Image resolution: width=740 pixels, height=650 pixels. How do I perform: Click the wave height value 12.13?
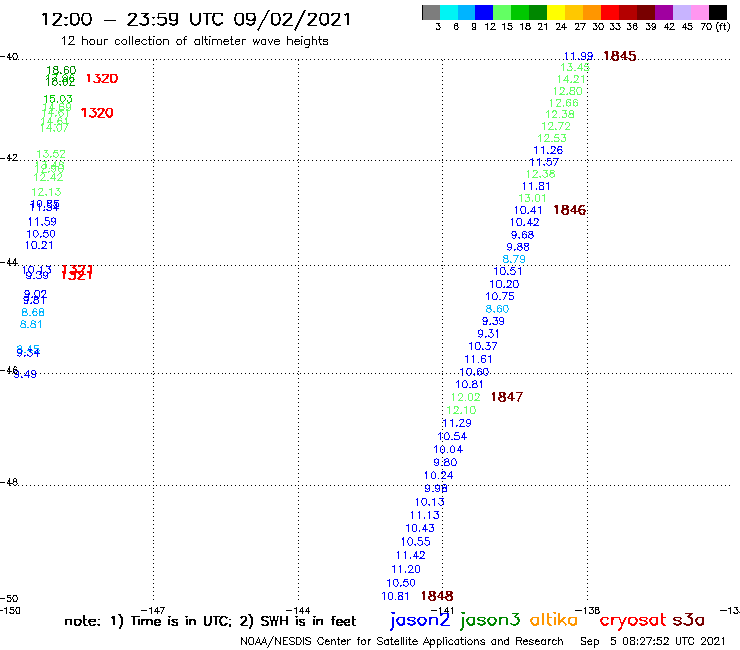46,192
